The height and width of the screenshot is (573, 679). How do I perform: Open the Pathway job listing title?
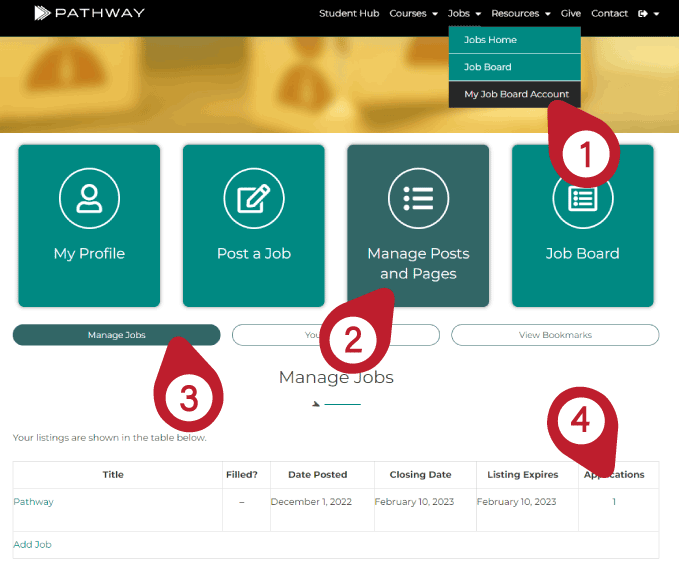pos(33,502)
